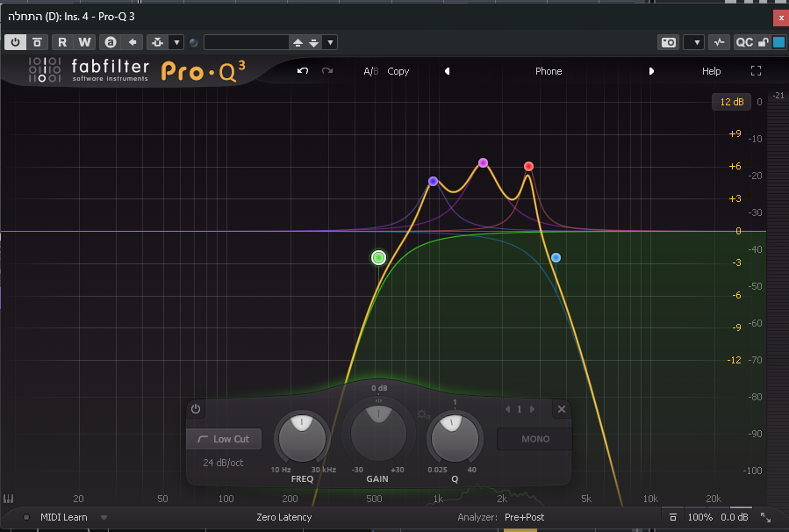Click the Q knob
The height and width of the screenshot is (532, 789).
click(x=455, y=438)
